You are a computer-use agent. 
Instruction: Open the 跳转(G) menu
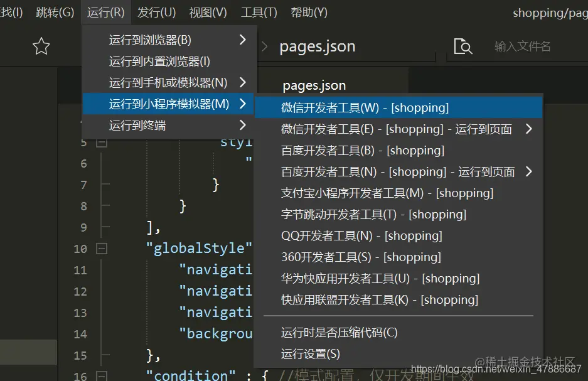55,13
